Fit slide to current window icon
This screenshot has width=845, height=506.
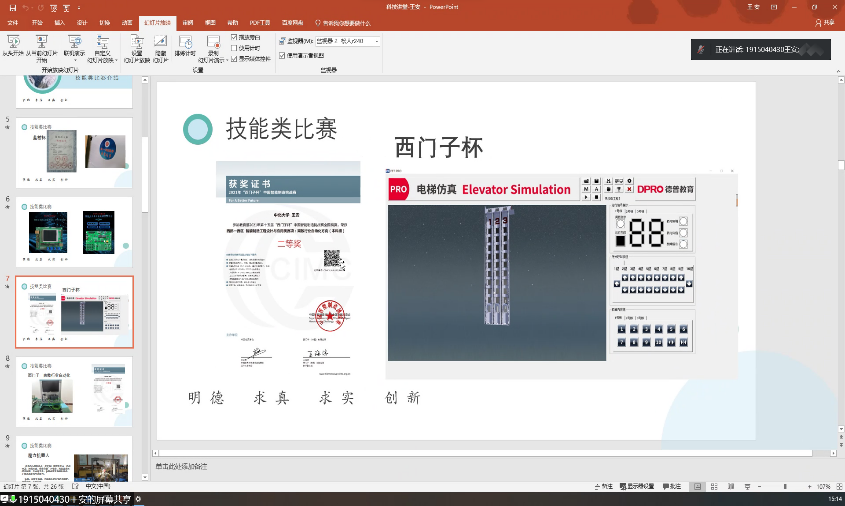(839, 486)
